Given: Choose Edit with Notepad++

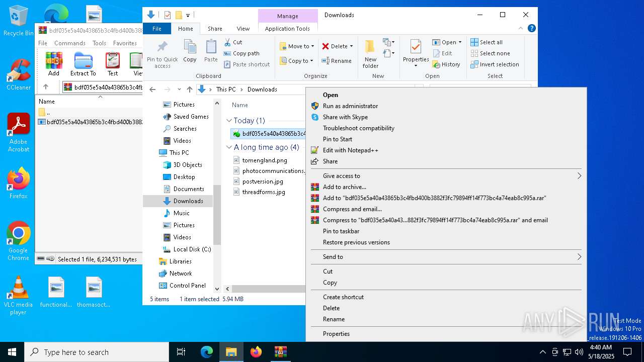Looking at the screenshot, I should pyautogui.click(x=446, y=150).
